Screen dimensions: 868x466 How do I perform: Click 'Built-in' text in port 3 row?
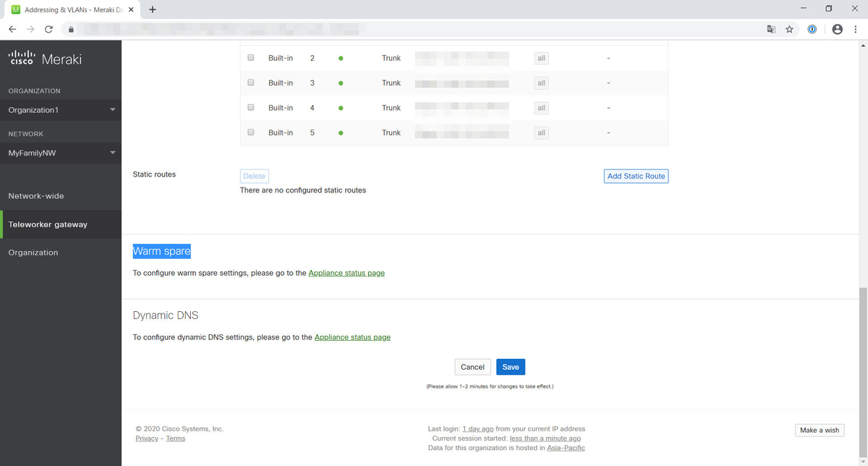tap(281, 83)
